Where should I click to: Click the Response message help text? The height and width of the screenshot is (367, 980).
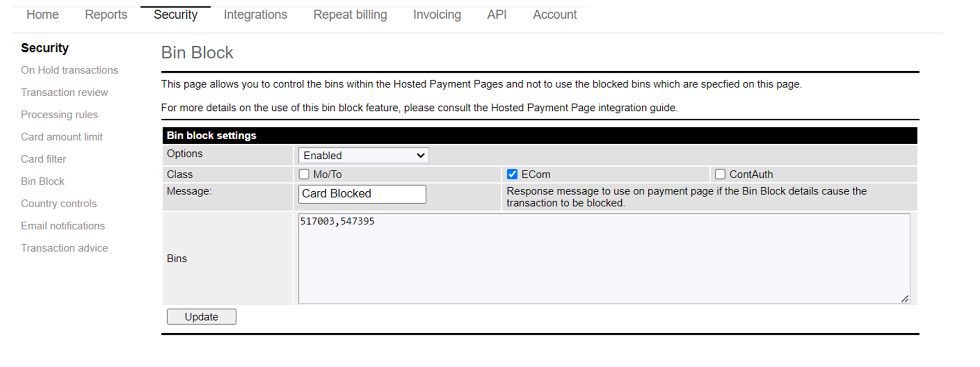coord(686,197)
